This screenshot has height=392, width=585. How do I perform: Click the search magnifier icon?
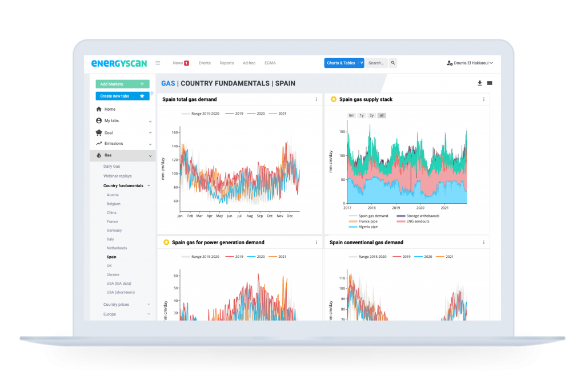click(x=393, y=63)
